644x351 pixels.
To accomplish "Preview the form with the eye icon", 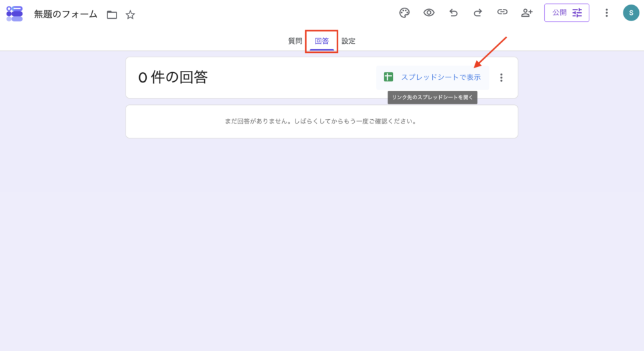I will (x=429, y=13).
